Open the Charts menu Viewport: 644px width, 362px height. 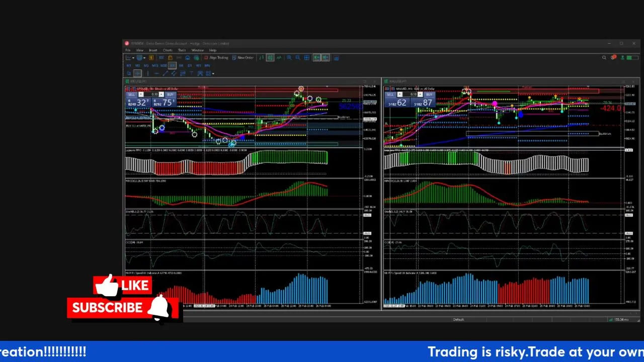click(168, 50)
